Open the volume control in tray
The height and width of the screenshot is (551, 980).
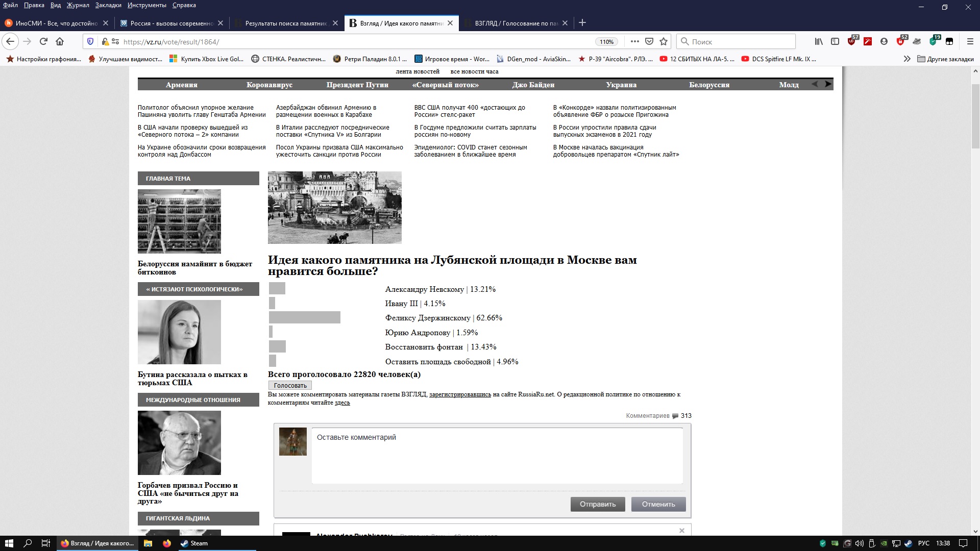(860, 543)
